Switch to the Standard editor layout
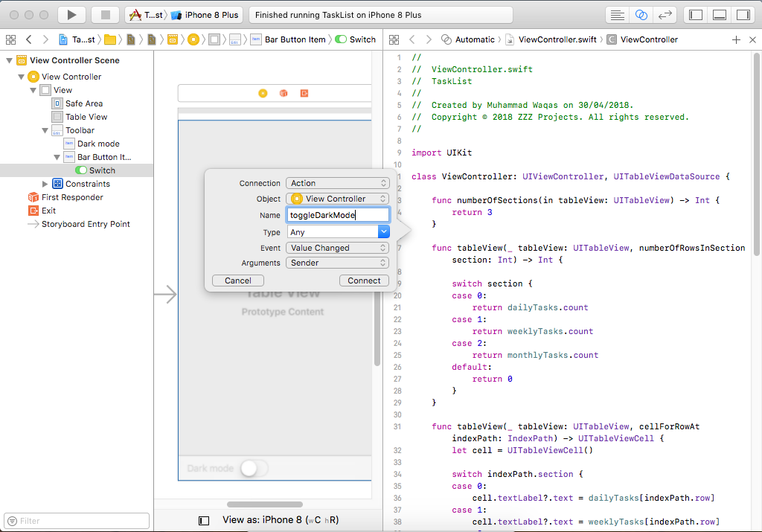 (617, 15)
